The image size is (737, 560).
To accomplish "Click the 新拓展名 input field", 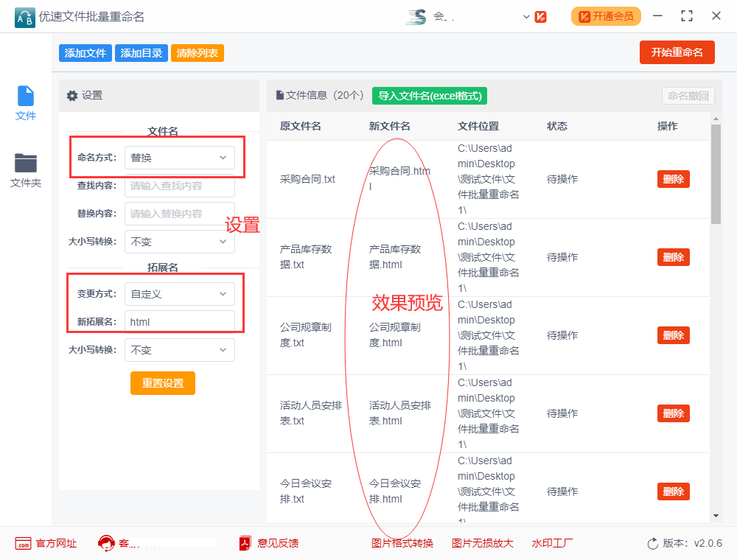I will point(180,322).
